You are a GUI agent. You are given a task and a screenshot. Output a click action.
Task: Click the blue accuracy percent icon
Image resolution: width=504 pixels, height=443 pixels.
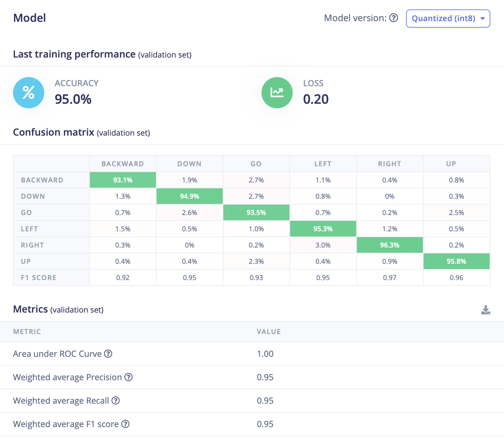pos(29,93)
